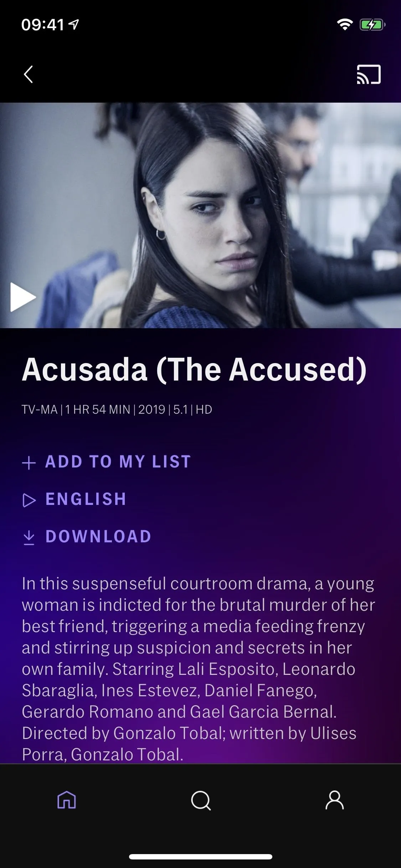Screen dimensions: 401x868
Task: Tap the outlined play icon beside English
Action: click(29, 500)
